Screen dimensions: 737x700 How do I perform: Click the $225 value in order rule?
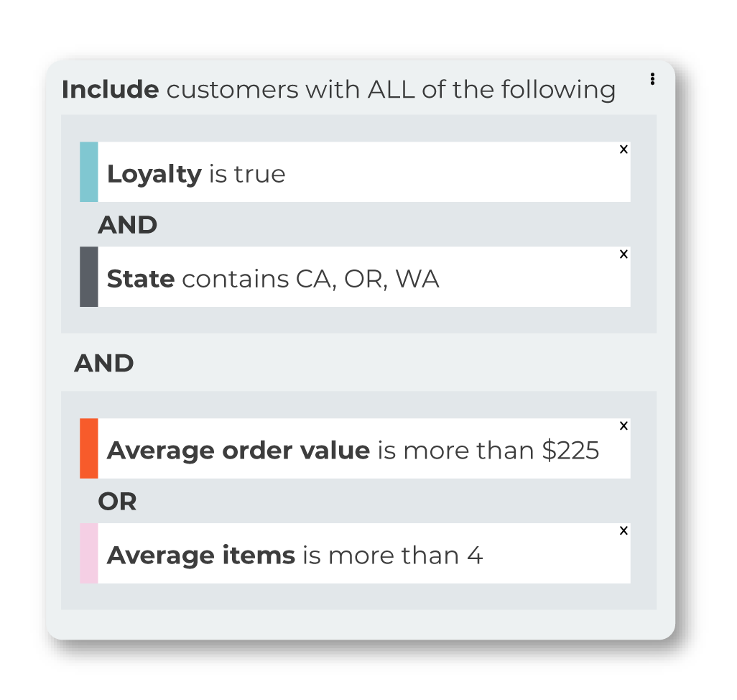click(570, 451)
